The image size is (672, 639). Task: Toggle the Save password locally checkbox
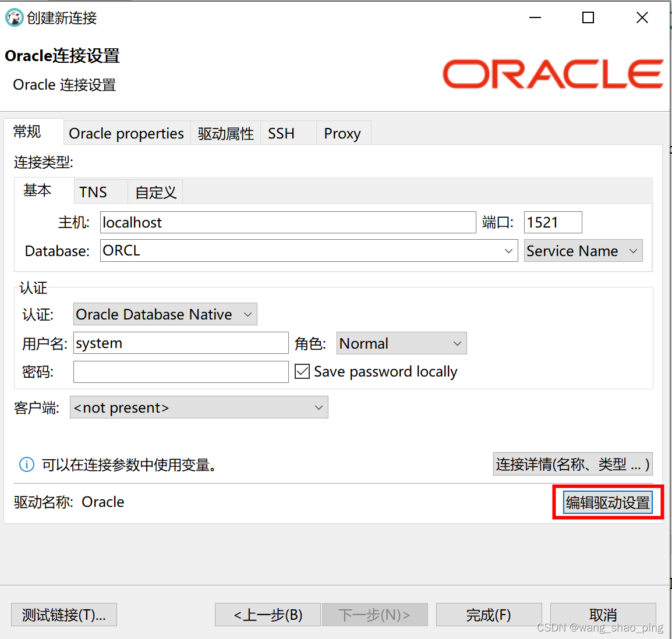pos(302,371)
